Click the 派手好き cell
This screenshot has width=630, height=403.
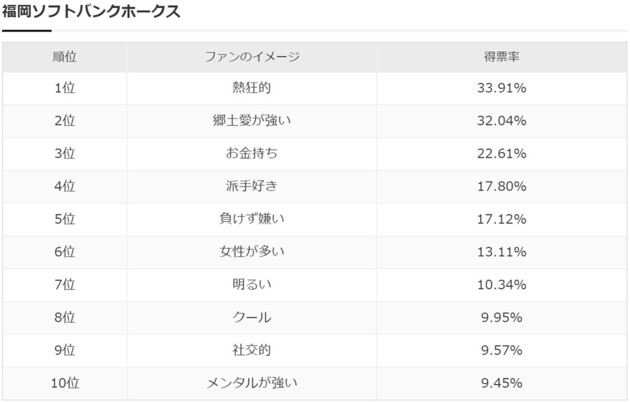252,186
